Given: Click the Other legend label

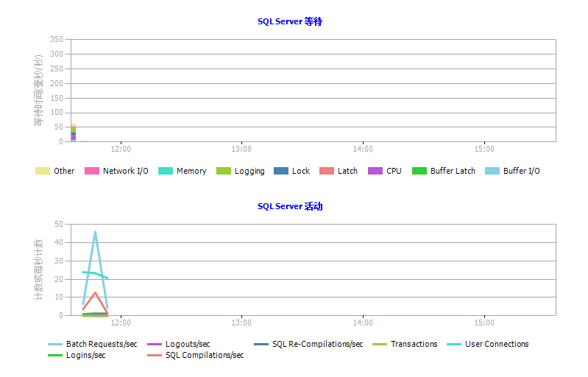Looking at the screenshot, I should tap(64, 171).
